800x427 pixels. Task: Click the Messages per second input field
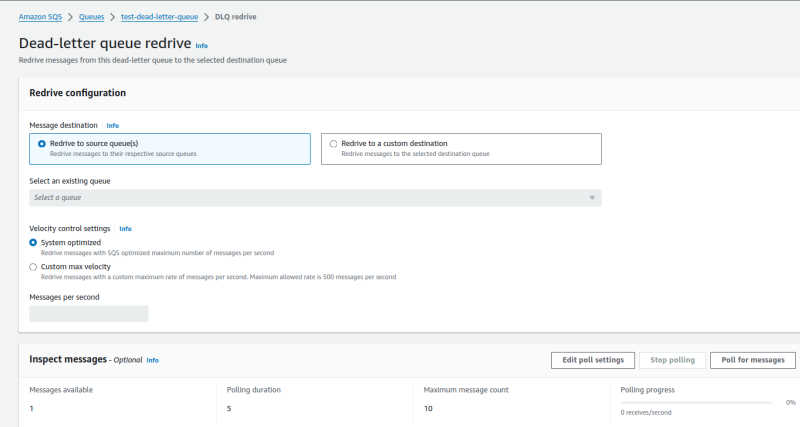point(89,314)
